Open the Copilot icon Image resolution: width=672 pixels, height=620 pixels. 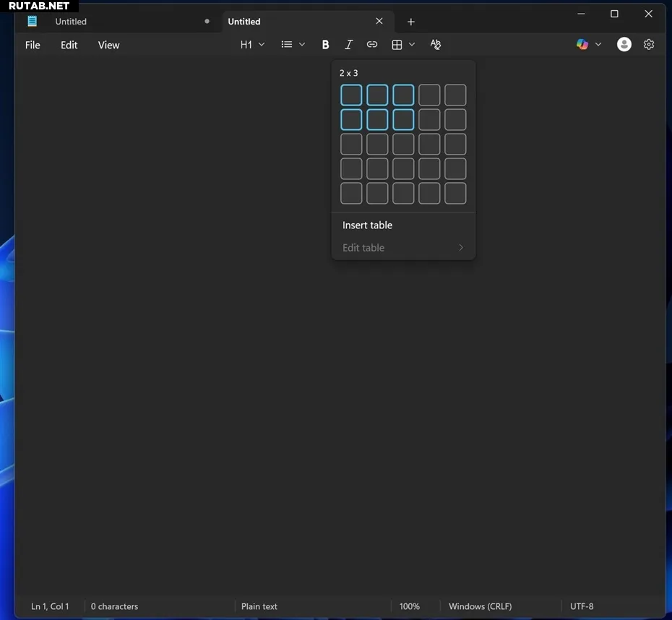pyautogui.click(x=582, y=45)
